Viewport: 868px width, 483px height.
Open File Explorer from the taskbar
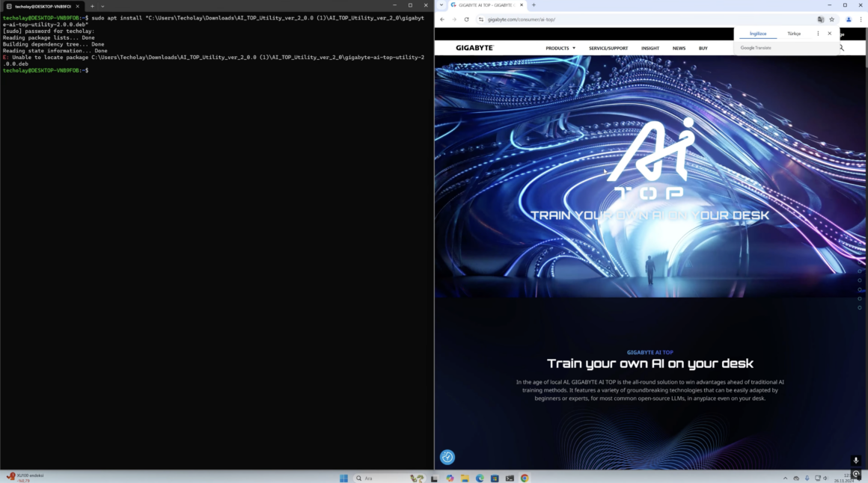465,478
